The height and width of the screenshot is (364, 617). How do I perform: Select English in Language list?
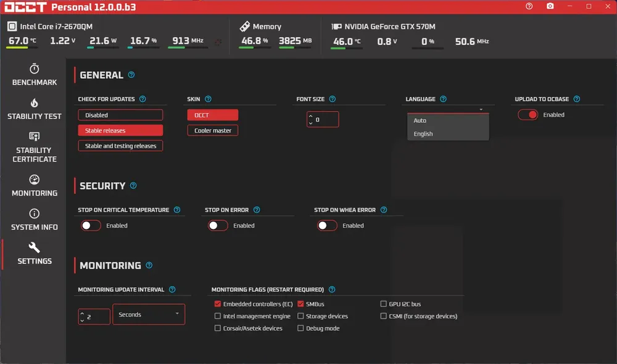click(448, 134)
